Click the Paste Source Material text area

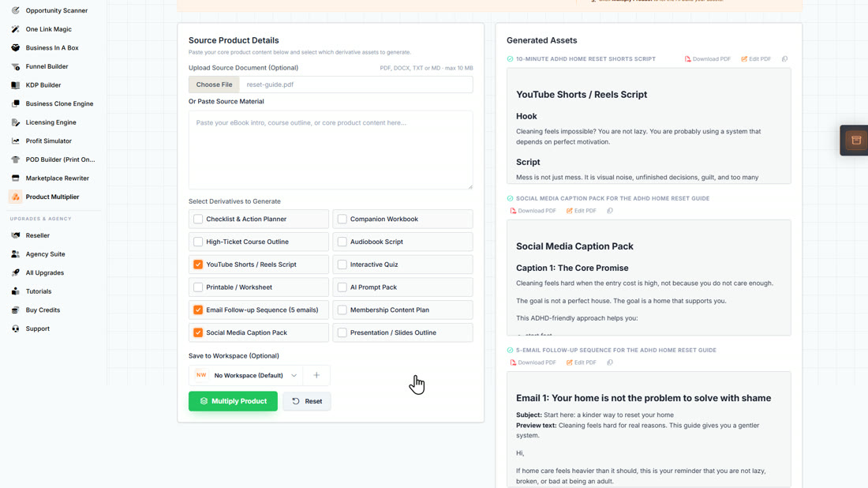pyautogui.click(x=331, y=149)
